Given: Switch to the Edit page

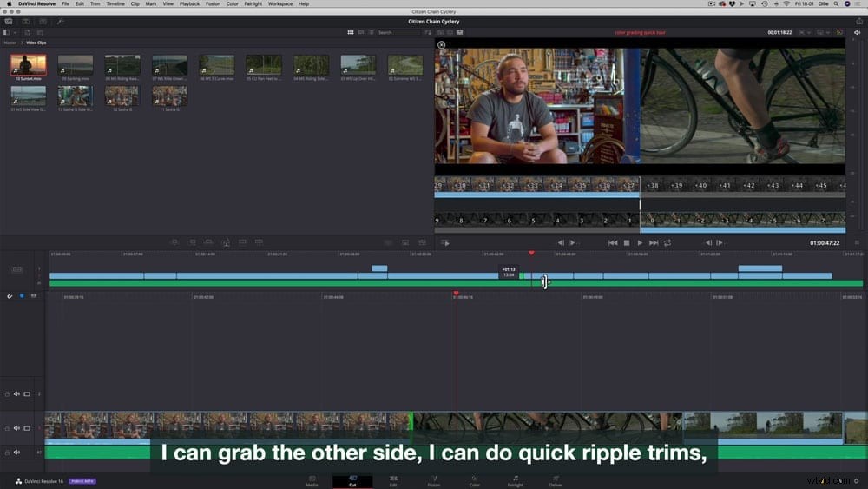Looking at the screenshot, I should tap(393, 480).
